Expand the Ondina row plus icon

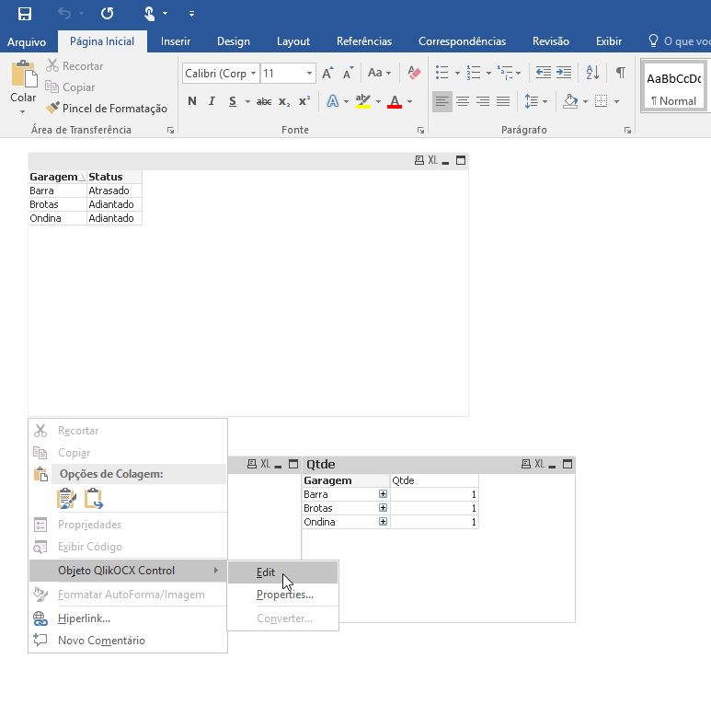pyautogui.click(x=383, y=522)
